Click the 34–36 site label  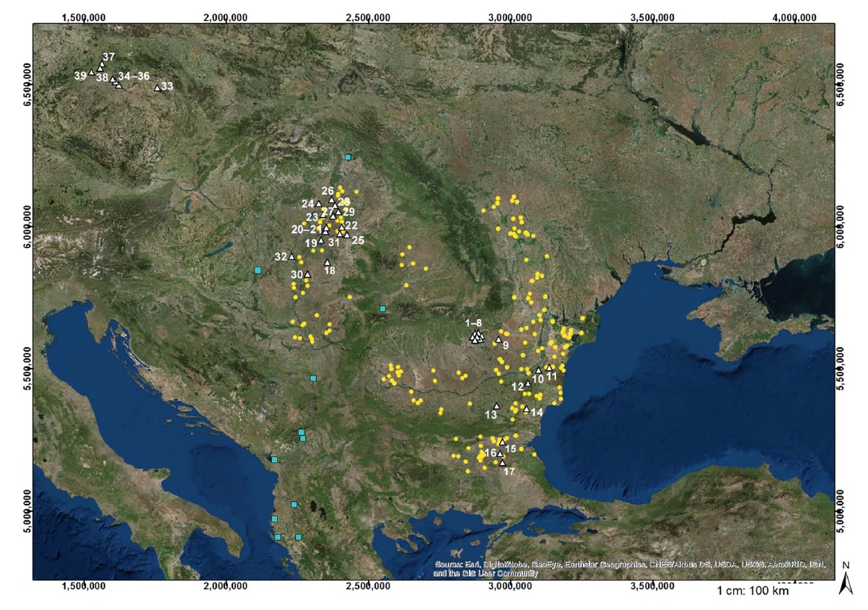pos(133,76)
